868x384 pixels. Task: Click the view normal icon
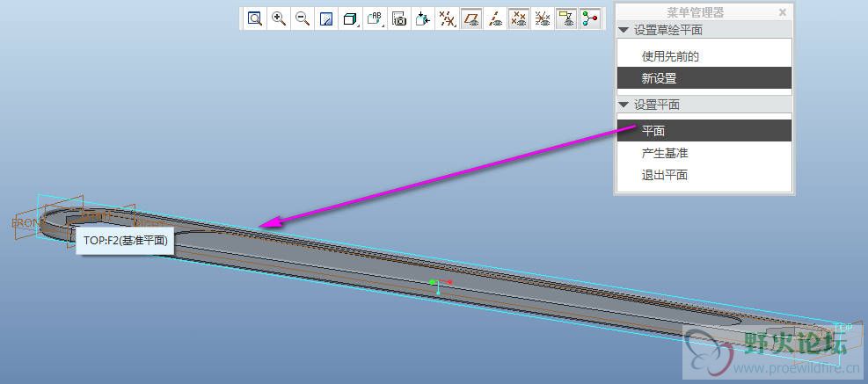click(x=423, y=18)
